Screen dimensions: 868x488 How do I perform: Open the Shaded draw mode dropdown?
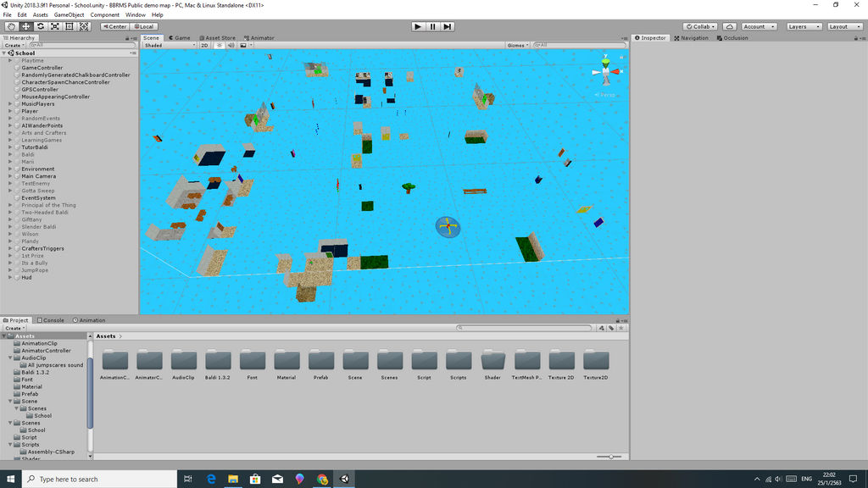click(x=170, y=46)
